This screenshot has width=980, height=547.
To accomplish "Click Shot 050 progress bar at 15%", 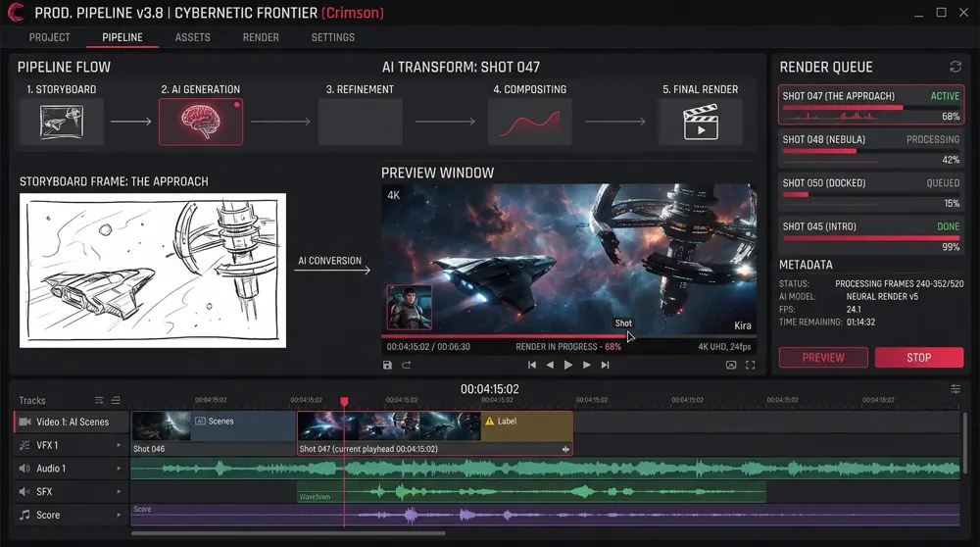I will 870,194.
